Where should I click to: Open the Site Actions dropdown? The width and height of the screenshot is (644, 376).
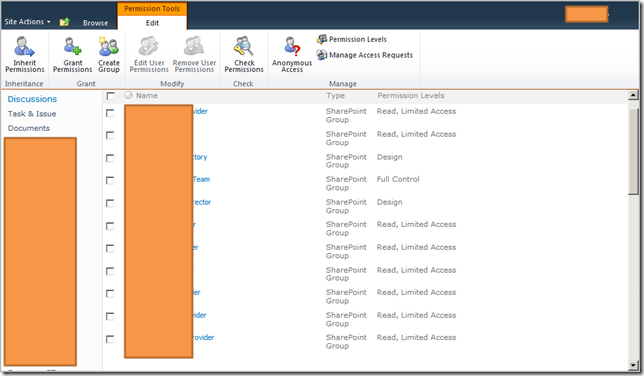(x=28, y=22)
